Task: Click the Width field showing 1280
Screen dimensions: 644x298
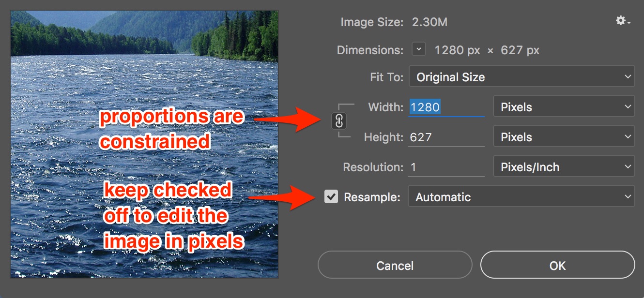Action: 445,107
